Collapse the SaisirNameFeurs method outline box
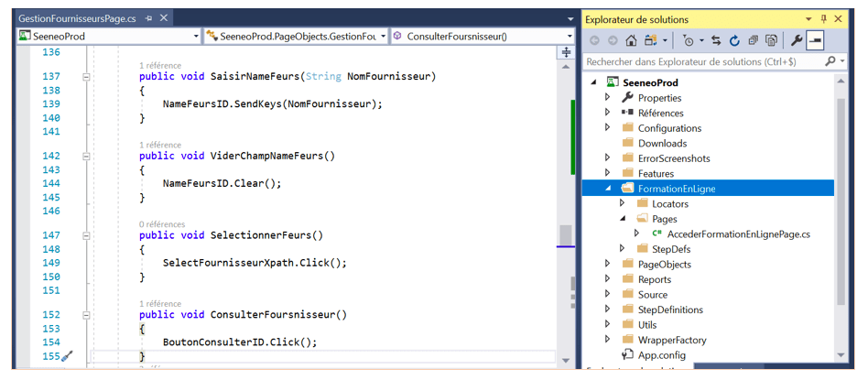The image size is (868, 380). [x=86, y=77]
